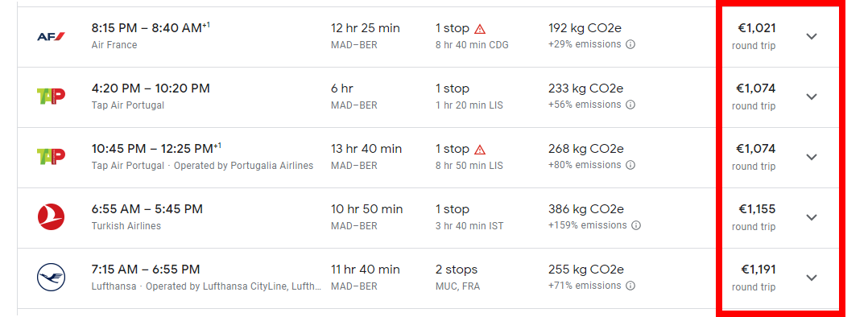Click the €1,021 round trip price
Screen dimensions: 868x317
[755, 36]
